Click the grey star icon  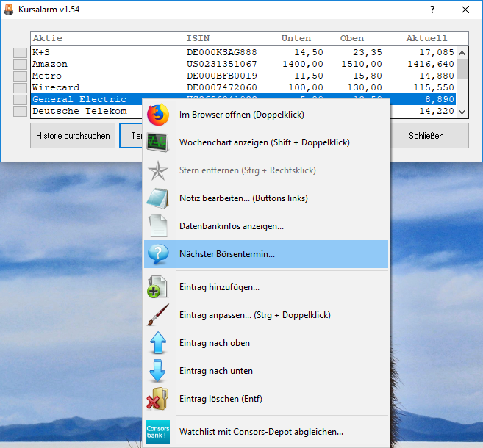[158, 170]
